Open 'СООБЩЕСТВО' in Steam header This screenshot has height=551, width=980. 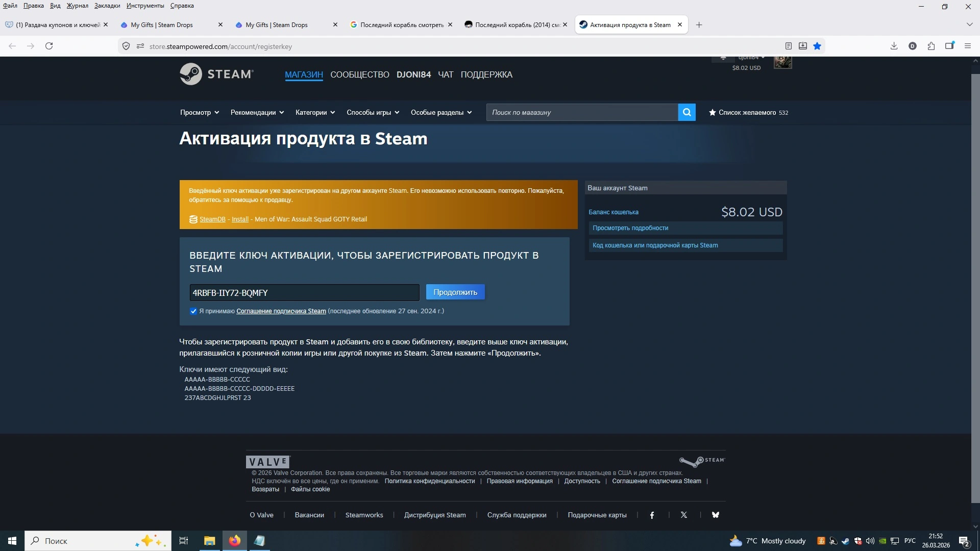(x=360, y=74)
